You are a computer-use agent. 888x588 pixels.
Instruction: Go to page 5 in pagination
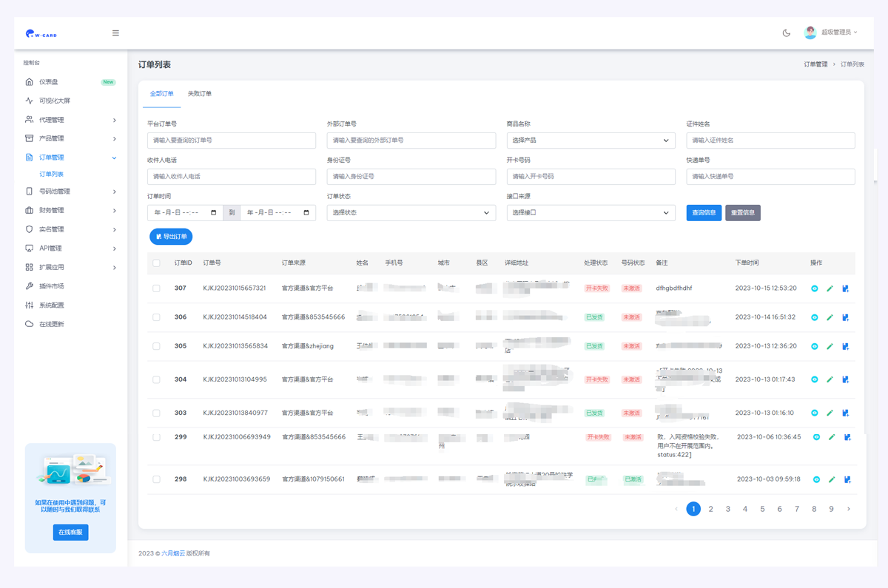click(x=762, y=509)
